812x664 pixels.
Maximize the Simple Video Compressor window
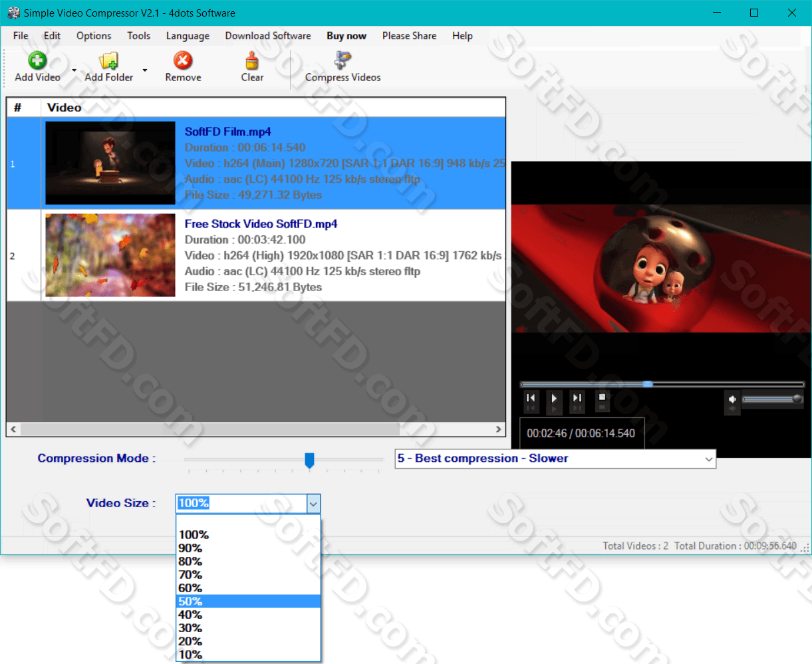(x=754, y=13)
